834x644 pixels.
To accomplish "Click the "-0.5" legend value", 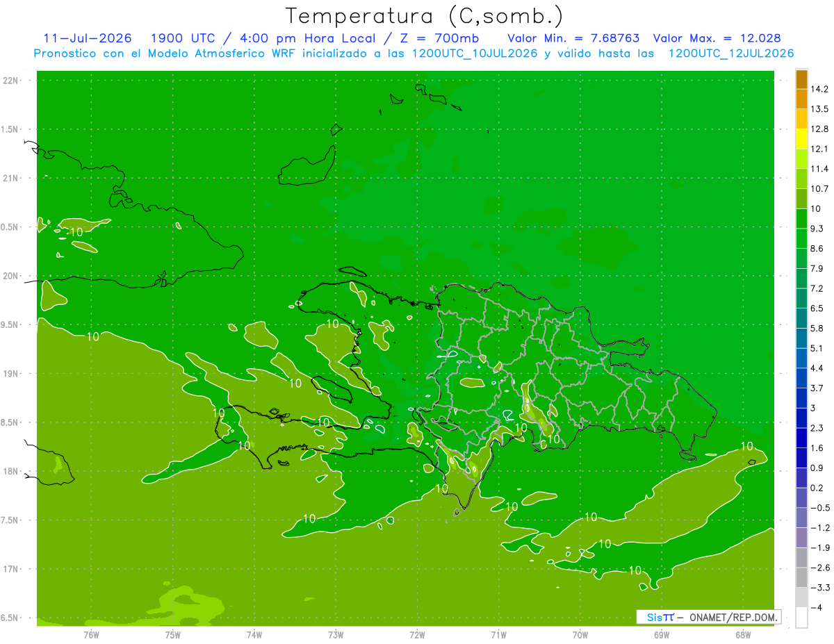I will click(x=819, y=508).
